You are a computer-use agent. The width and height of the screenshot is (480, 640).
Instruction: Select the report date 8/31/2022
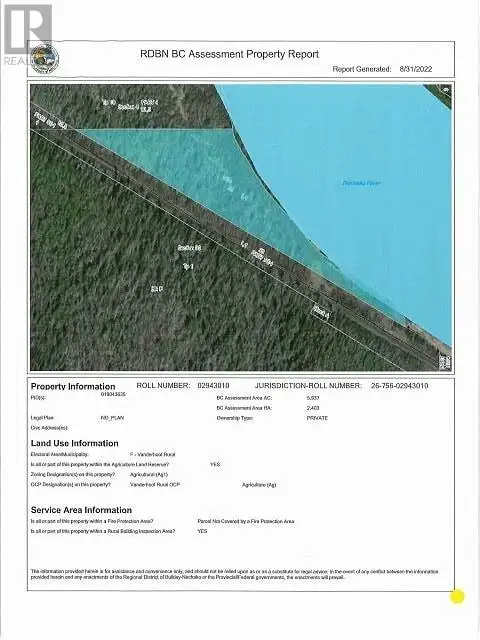pos(416,69)
